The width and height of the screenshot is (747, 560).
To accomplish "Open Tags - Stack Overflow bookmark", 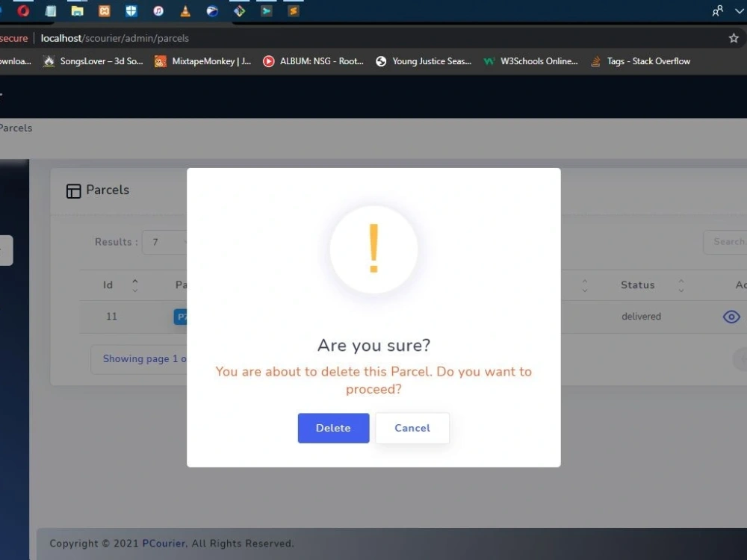I will click(640, 61).
